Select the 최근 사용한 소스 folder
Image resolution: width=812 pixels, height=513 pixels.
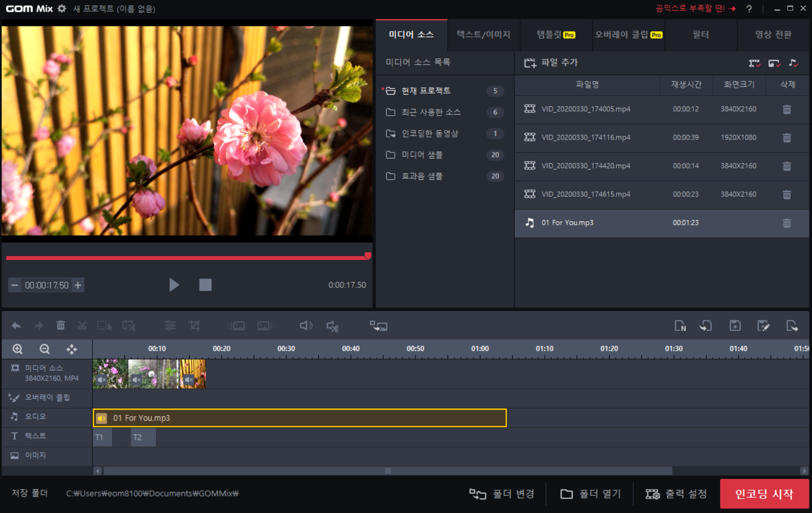[443, 112]
